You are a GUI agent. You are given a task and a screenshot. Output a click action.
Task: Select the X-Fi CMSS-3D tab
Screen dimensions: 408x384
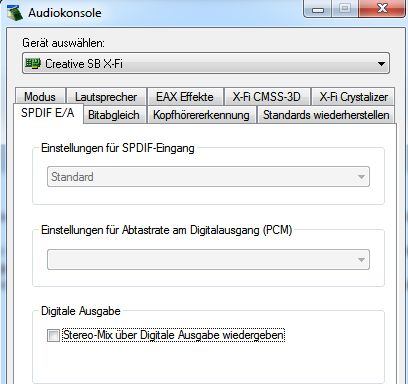[x=267, y=97]
